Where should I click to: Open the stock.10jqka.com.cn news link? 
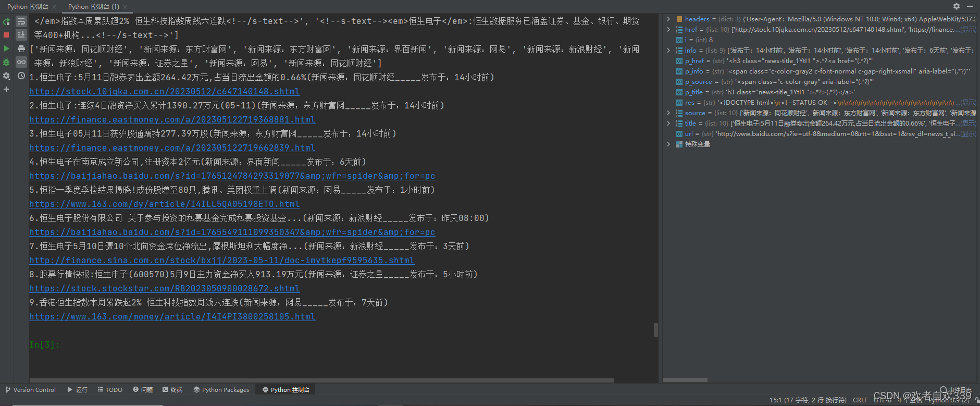click(x=164, y=92)
